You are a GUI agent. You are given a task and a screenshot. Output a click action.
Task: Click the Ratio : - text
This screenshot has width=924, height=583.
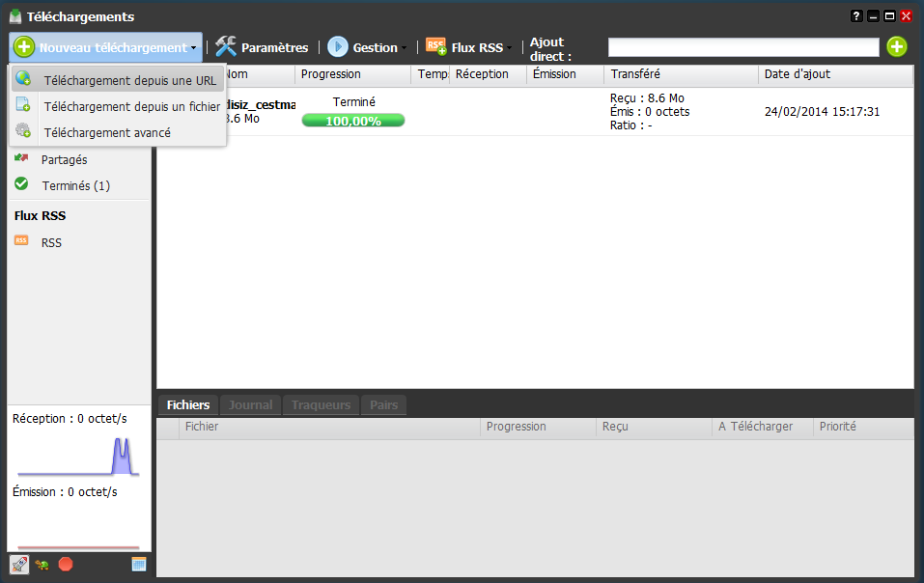(x=630, y=125)
